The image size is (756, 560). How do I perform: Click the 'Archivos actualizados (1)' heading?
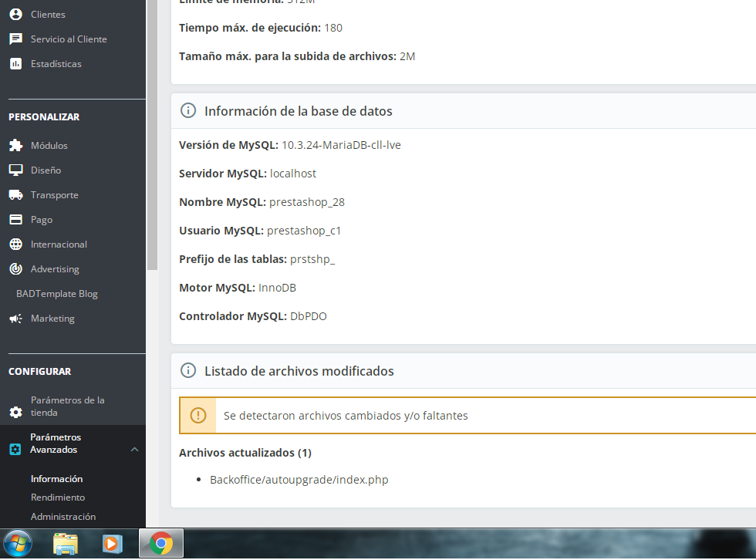[245, 453]
